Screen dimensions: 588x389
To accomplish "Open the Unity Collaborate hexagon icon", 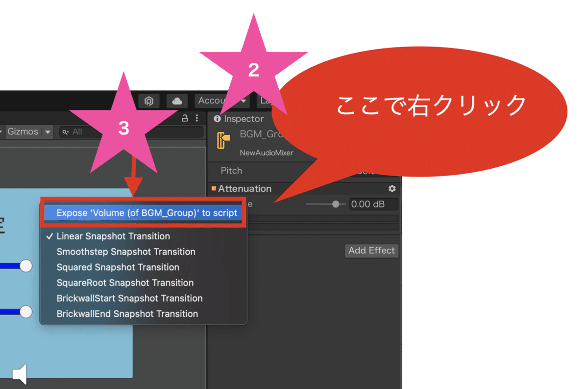I will (149, 101).
